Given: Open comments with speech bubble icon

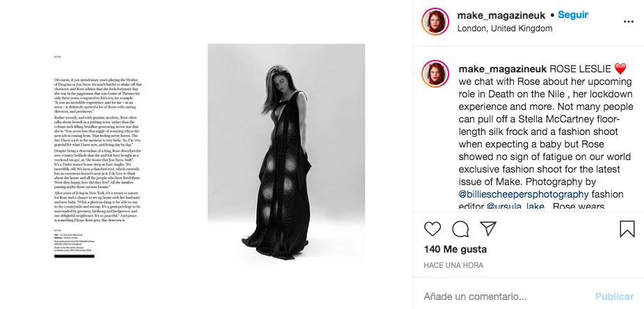Looking at the screenshot, I should pyautogui.click(x=460, y=229).
